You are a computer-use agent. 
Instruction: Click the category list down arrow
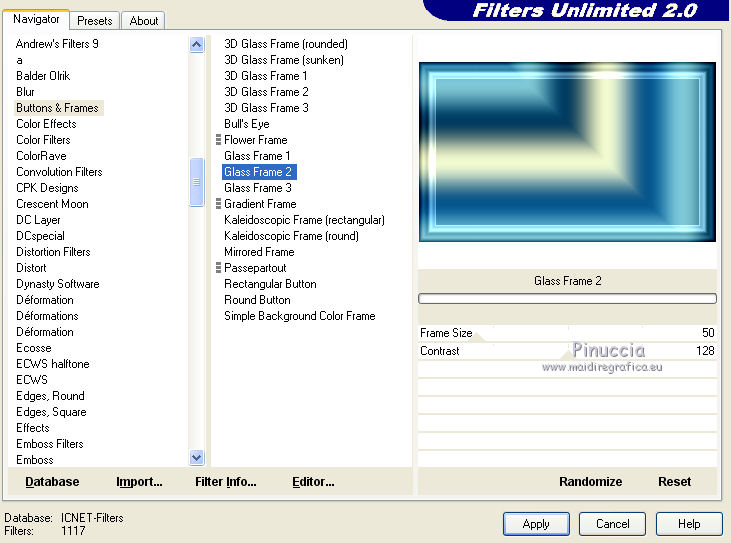pyautogui.click(x=197, y=458)
